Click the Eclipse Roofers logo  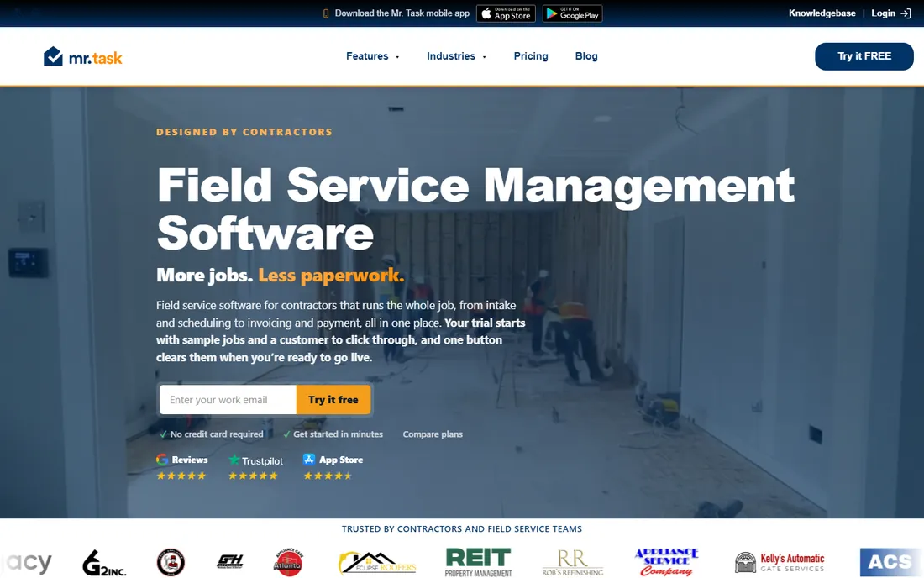coord(377,563)
